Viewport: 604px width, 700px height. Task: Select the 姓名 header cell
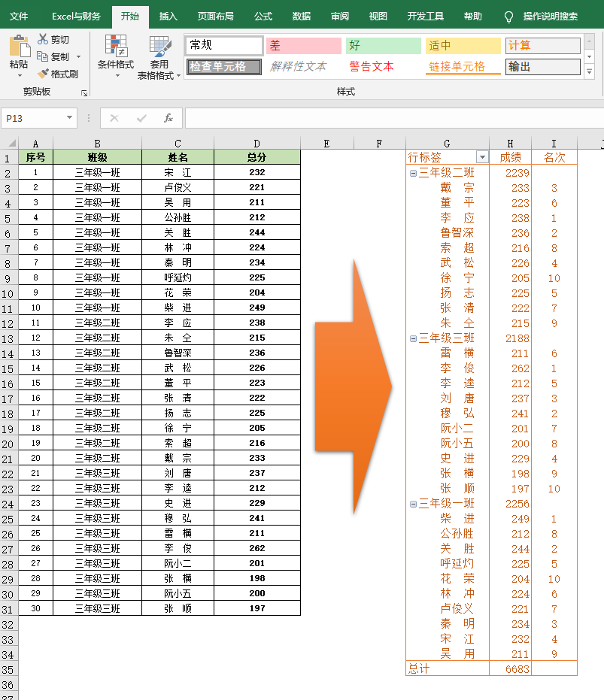tap(178, 157)
